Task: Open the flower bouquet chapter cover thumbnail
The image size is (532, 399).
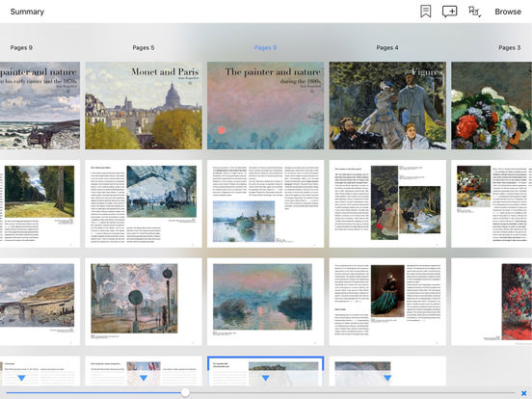Action: [x=492, y=105]
